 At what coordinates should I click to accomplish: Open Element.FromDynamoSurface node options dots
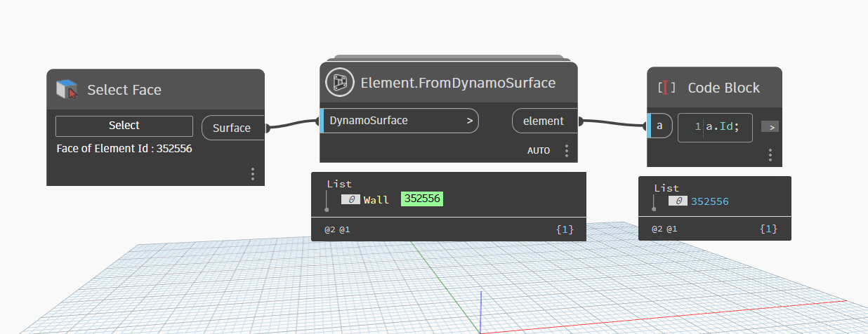(x=566, y=150)
